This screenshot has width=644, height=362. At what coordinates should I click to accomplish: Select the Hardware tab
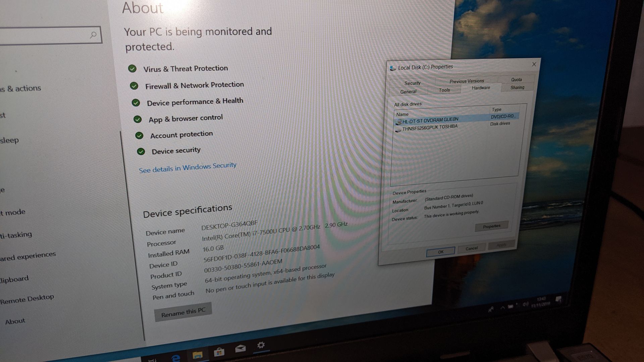tap(481, 88)
